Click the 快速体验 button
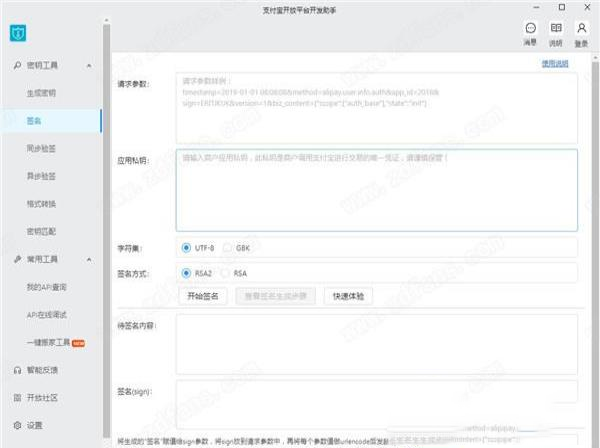The width and height of the screenshot is (600, 448). click(348, 296)
